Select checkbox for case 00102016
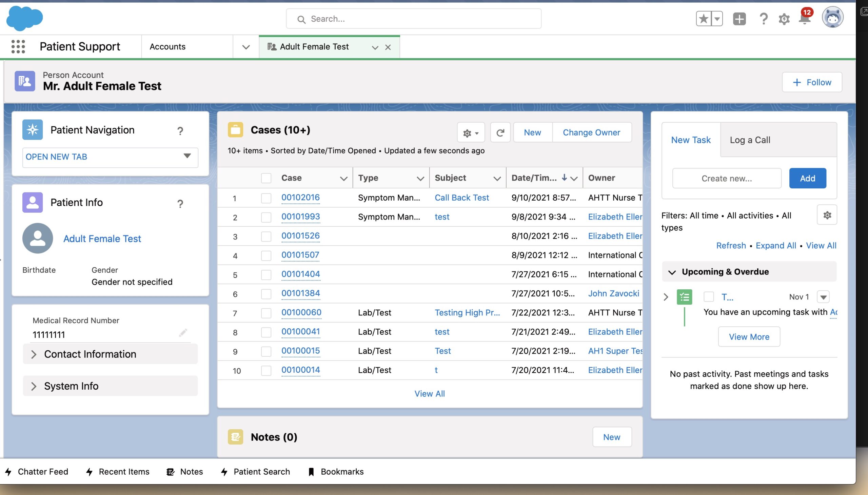Image resolution: width=868 pixels, height=495 pixels. pyautogui.click(x=266, y=198)
